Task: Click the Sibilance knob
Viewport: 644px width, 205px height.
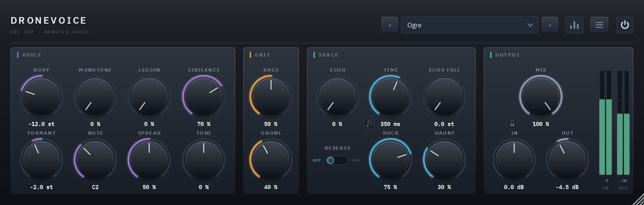Action: [204, 97]
